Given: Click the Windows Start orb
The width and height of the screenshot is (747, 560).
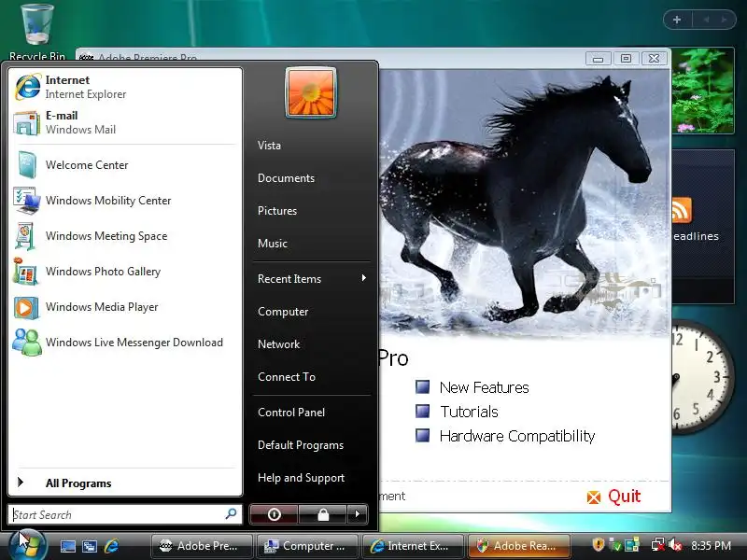Looking at the screenshot, I should click(27, 544).
